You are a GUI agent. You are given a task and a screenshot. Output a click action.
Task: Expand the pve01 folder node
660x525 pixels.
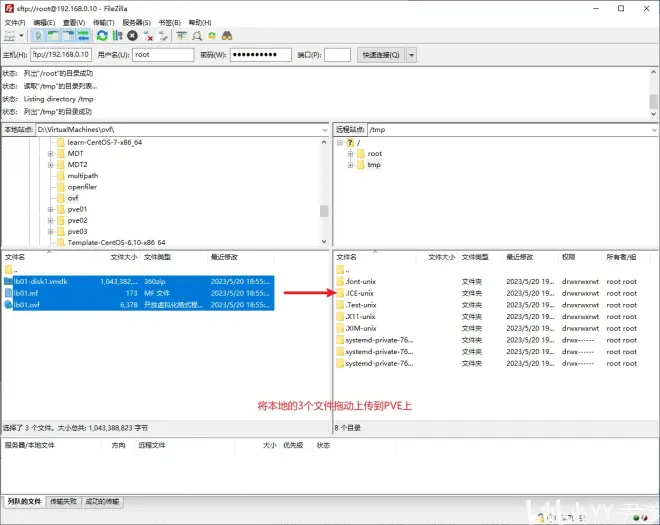[51, 209]
